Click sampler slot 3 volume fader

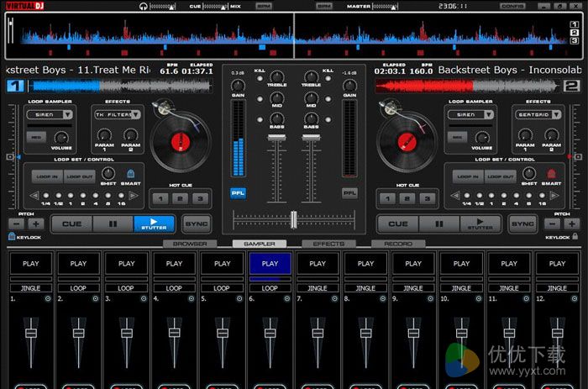point(126,333)
